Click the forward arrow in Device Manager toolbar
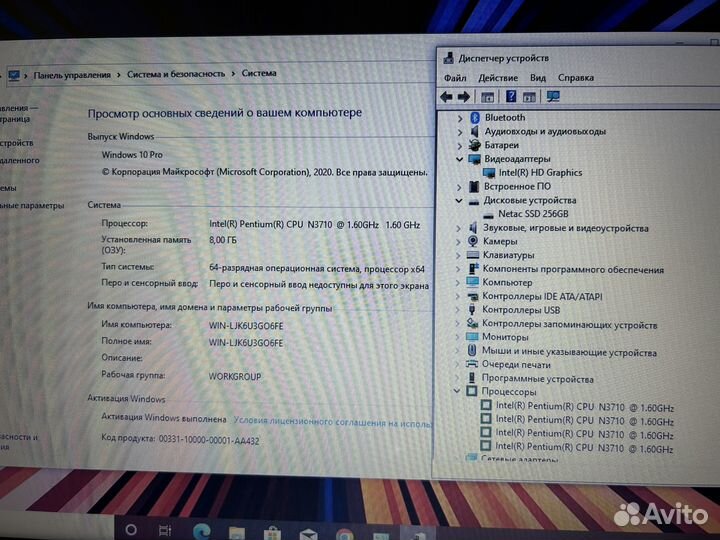This screenshot has width=720, height=540. pos(464,97)
